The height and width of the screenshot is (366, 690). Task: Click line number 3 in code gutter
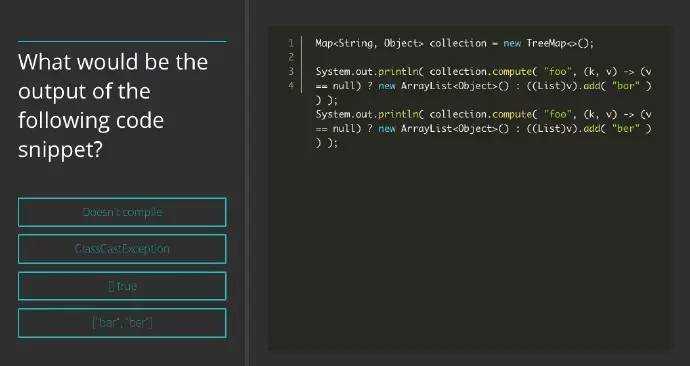pyautogui.click(x=291, y=71)
